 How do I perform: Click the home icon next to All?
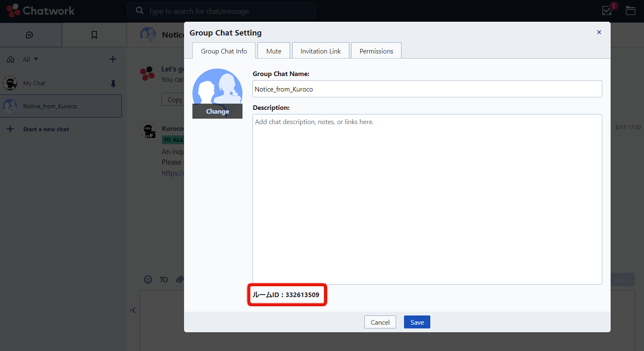pyautogui.click(x=10, y=59)
